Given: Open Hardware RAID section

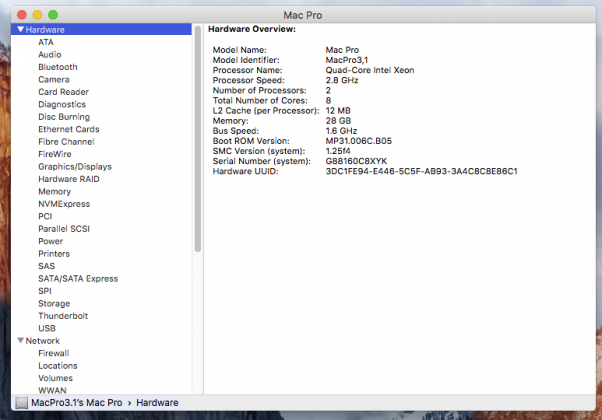Looking at the screenshot, I should (x=69, y=179).
